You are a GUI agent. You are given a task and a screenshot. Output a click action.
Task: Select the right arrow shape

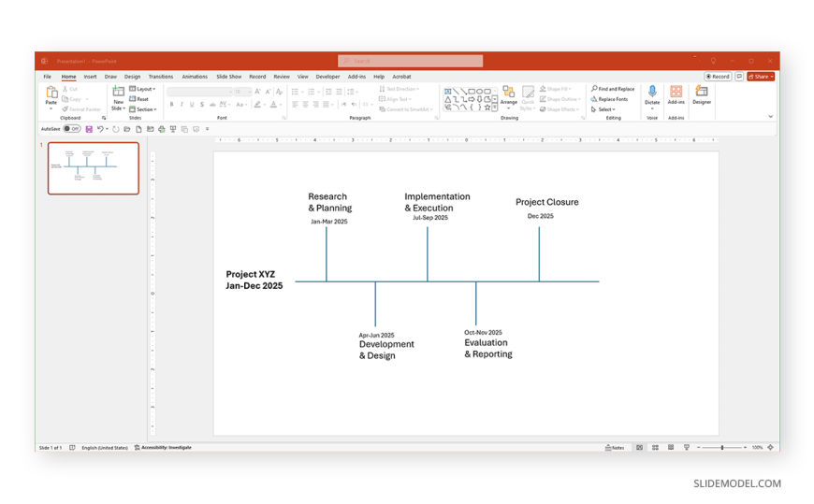tap(471, 99)
